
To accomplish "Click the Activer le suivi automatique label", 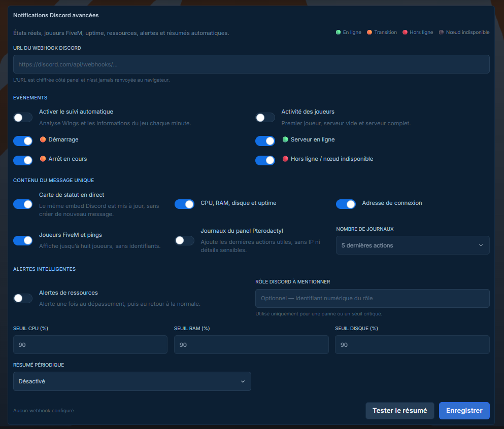I will click(x=76, y=112).
